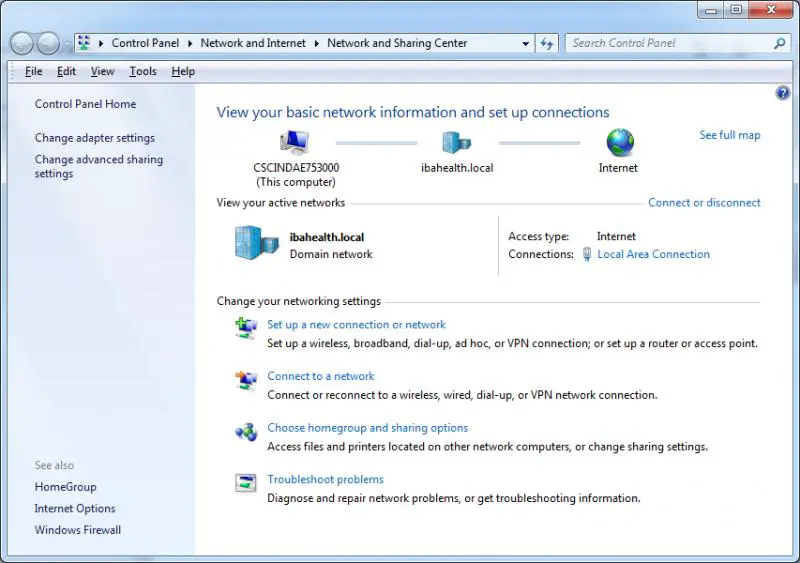800x563 pixels.
Task: Click See full map link
Action: tap(730, 135)
